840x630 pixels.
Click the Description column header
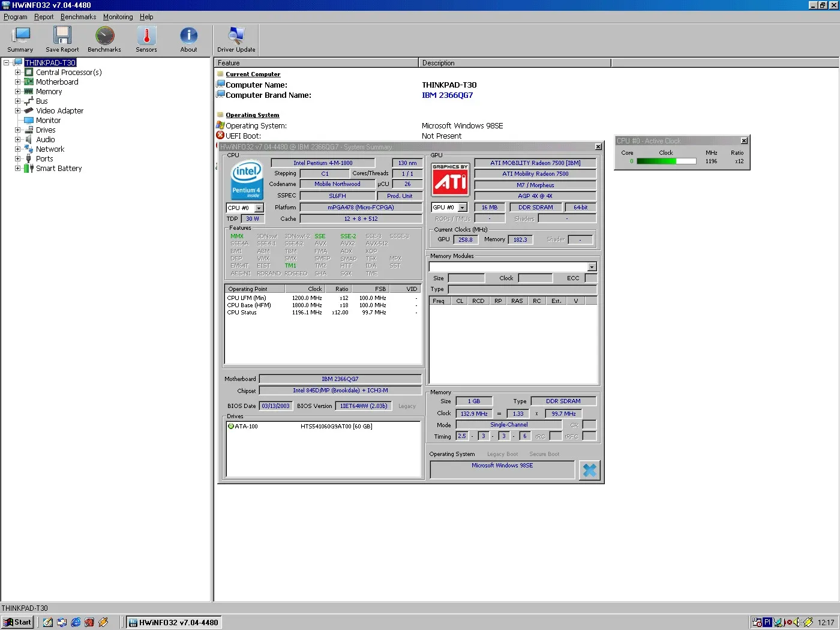click(515, 62)
